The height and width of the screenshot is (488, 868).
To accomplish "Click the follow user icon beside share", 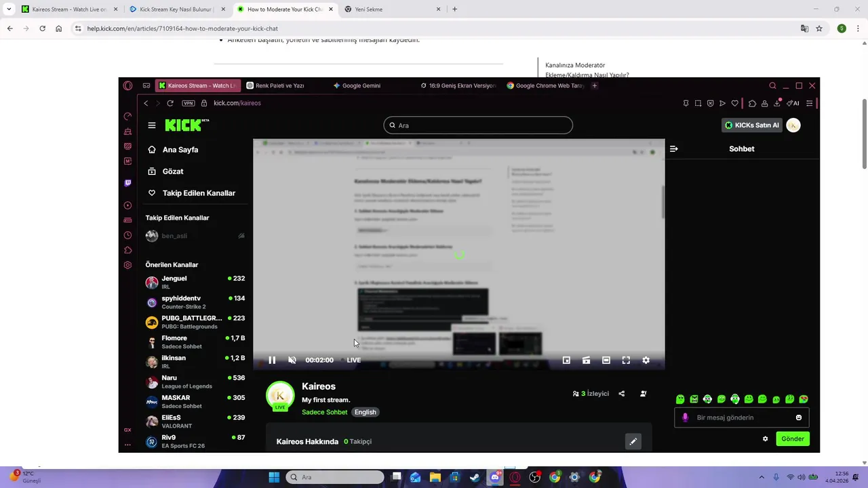I will pos(644,394).
